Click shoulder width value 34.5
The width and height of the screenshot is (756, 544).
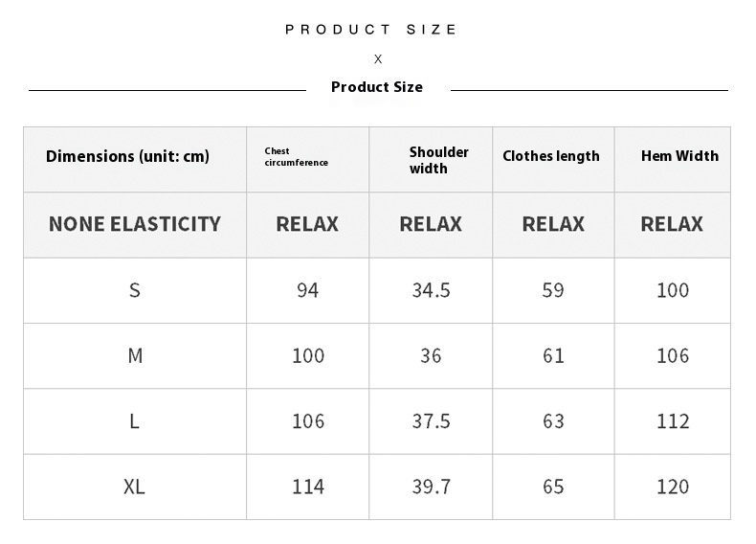click(431, 290)
